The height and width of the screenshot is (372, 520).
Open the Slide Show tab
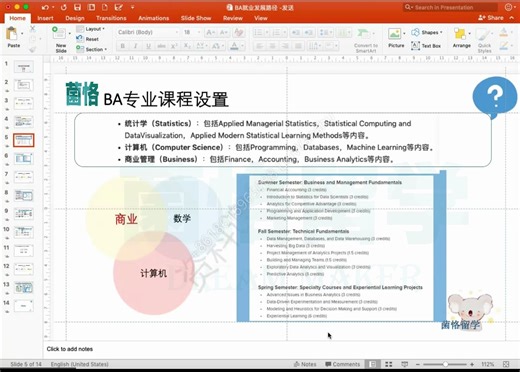(196, 18)
